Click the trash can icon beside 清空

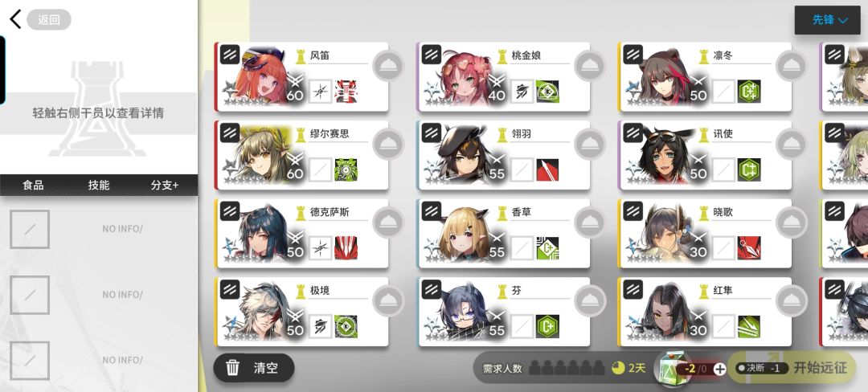[232, 368]
